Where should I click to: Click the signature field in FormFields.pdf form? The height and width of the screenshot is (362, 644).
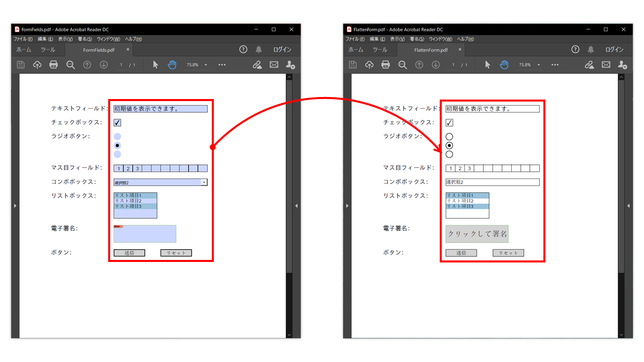[x=145, y=234]
